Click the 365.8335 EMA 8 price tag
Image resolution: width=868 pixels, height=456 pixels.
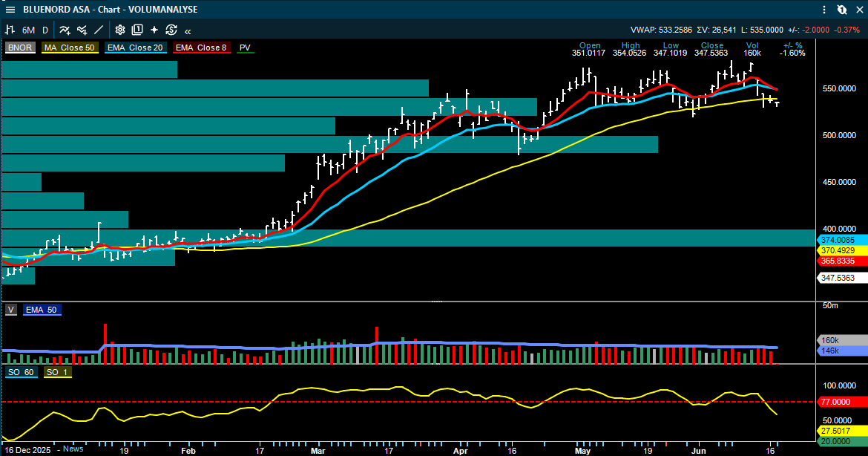pyautogui.click(x=842, y=261)
